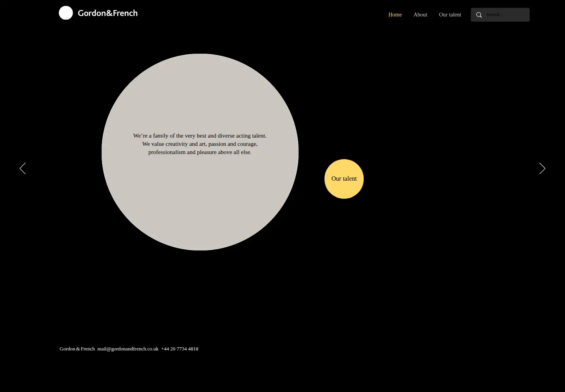
Task: Open the mail@gordonandfrench.co.uk email link
Action: pyautogui.click(x=128, y=349)
